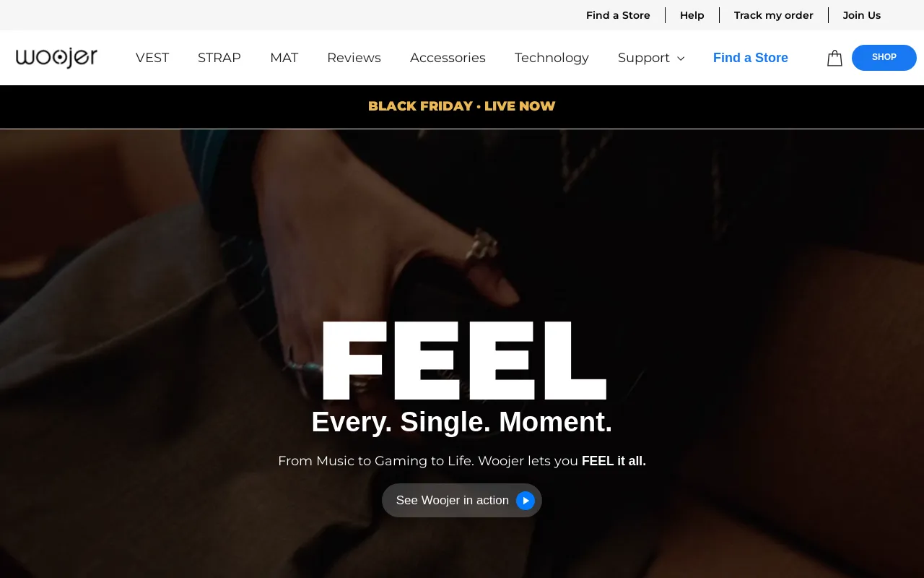Click the Support menu label
This screenshot has width=924, height=578.
coord(644,58)
